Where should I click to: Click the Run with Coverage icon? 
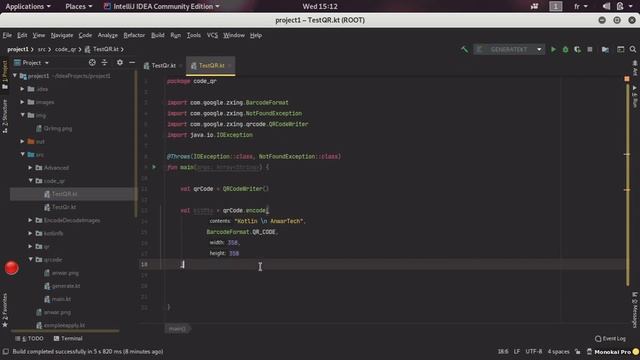coord(577,49)
